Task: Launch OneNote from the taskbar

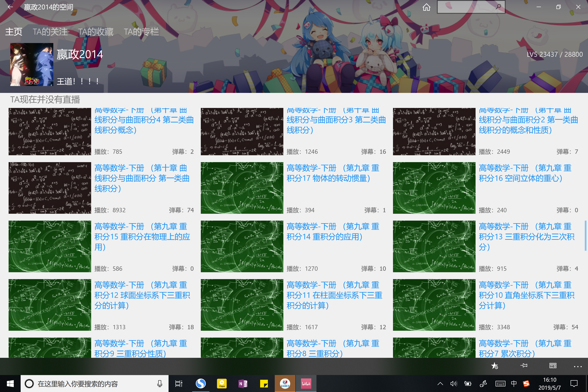Action: click(243, 383)
